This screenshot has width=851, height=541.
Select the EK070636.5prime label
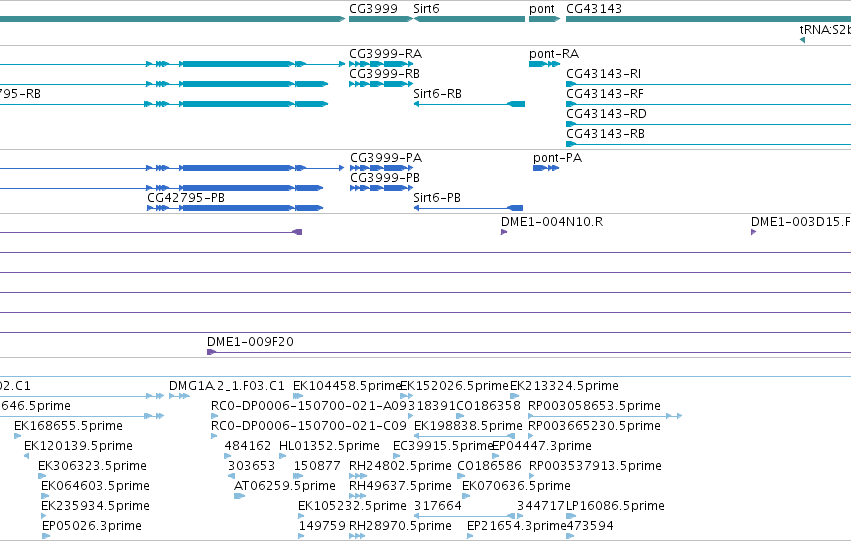point(516,486)
